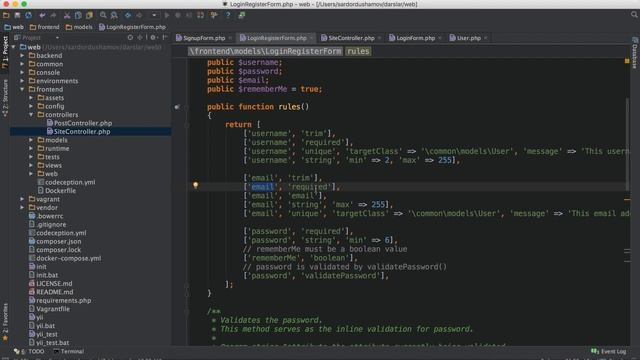640x360 pixels.
Task: Click the Replace toolbar icon
Action: [114, 16]
